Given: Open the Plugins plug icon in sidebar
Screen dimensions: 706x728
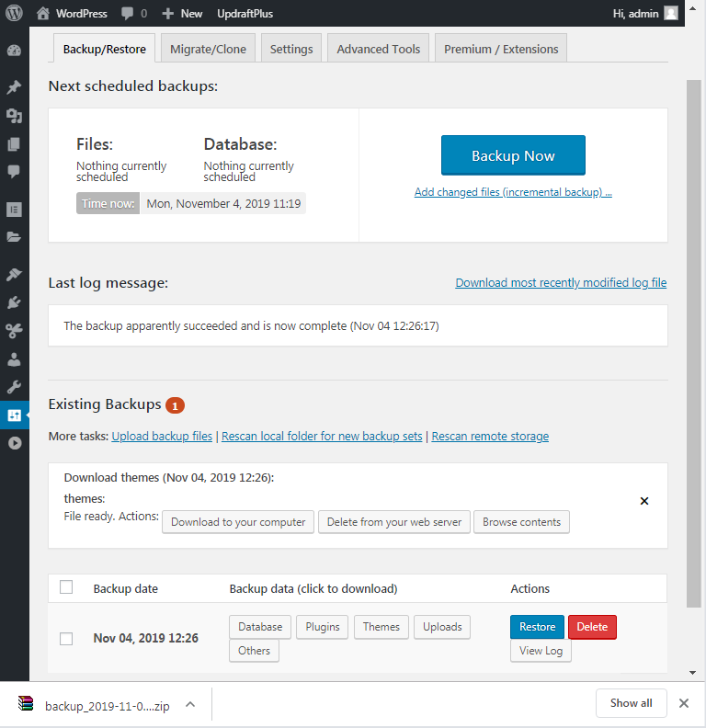Looking at the screenshot, I should tap(14, 302).
